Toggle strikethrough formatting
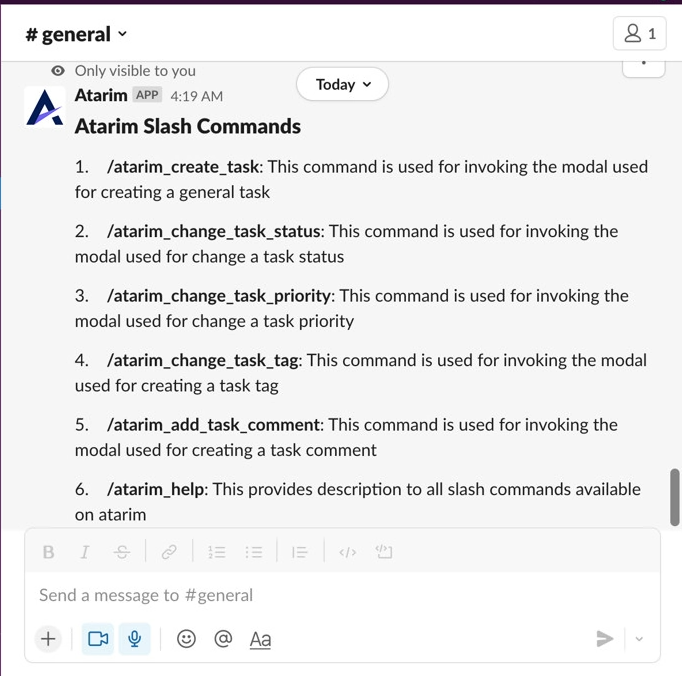 click(x=122, y=552)
